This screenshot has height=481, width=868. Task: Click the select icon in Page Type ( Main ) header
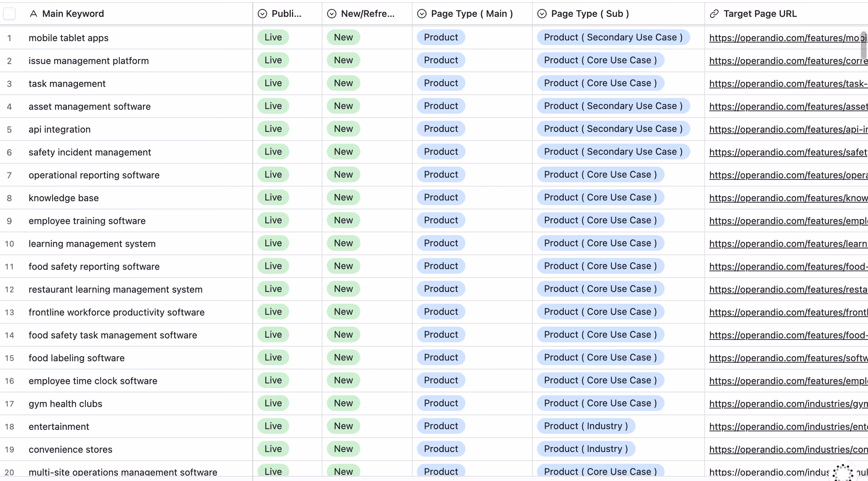[422, 14]
